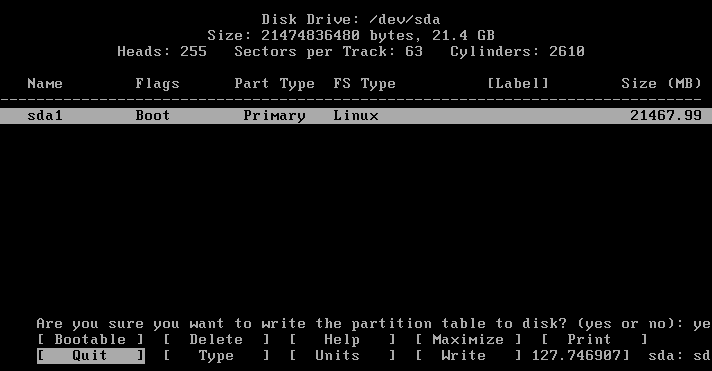The width and height of the screenshot is (712, 371).
Task: Click the 'Linux' filesystem type cell
Action: pyautogui.click(x=356, y=116)
